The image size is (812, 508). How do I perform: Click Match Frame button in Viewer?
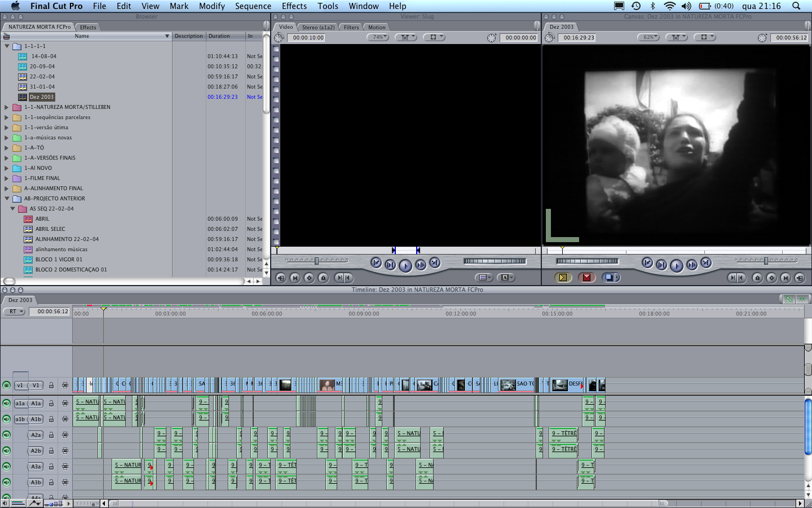pos(281,278)
